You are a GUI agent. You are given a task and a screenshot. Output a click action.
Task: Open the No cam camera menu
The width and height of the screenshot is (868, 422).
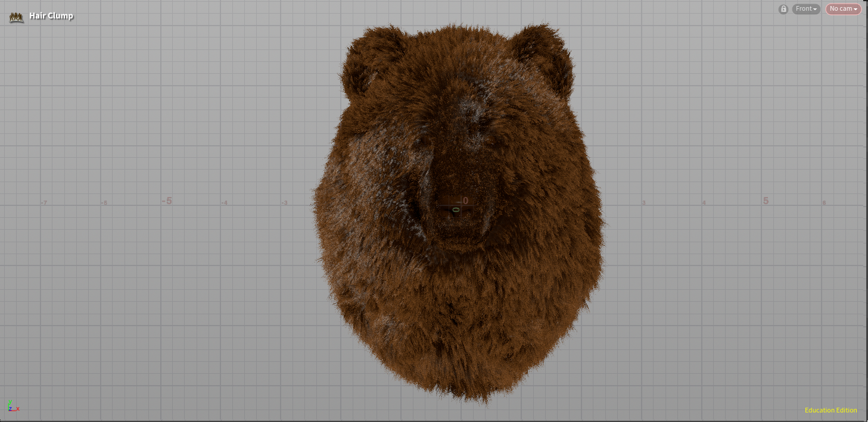click(x=843, y=9)
